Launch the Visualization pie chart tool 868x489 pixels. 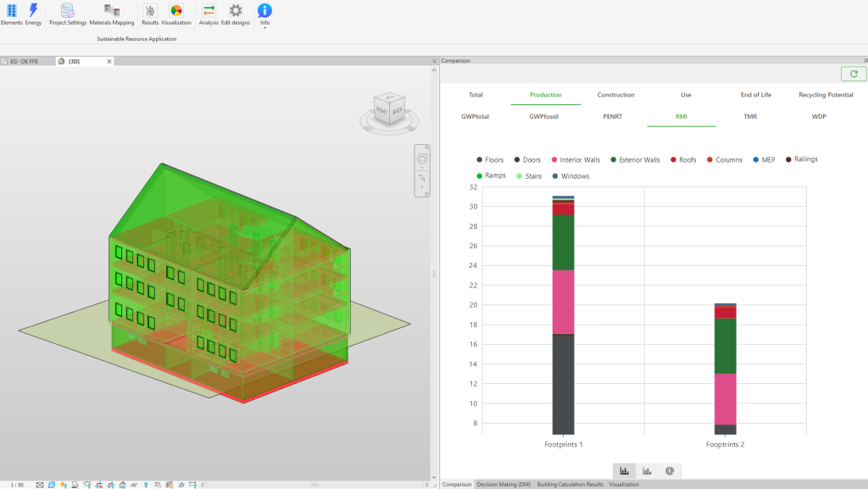pos(176,14)
